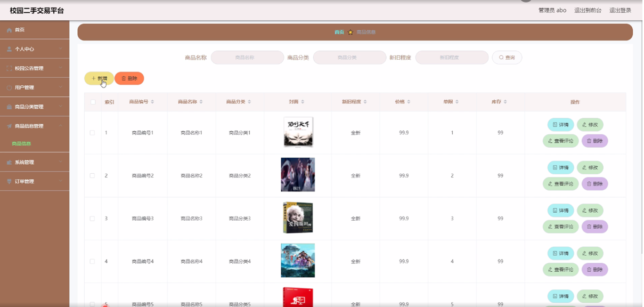
Task: Check the box for row 商品编号1
Action: coord(92,133)
